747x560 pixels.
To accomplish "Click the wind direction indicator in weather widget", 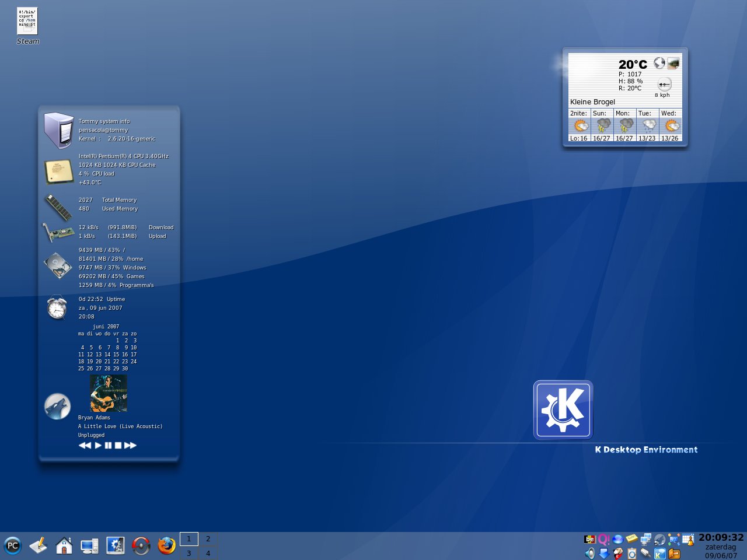I will [664, 84].
